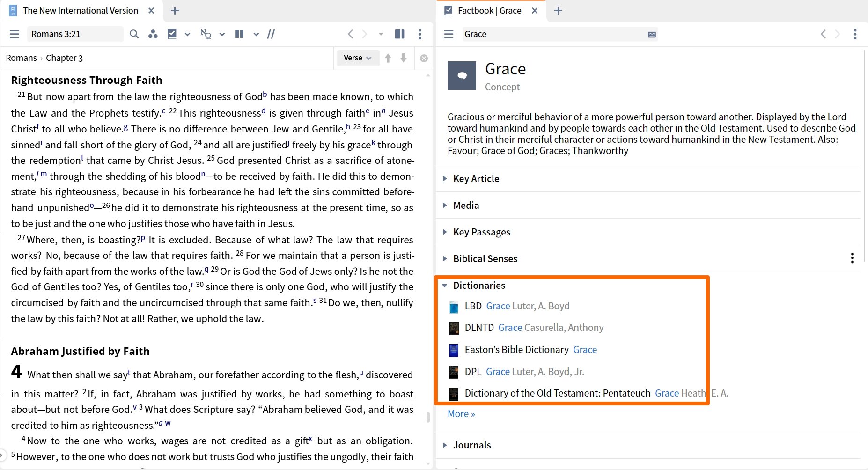
Task: Click the multiple resources panel icon
Action: coord(400,34)
